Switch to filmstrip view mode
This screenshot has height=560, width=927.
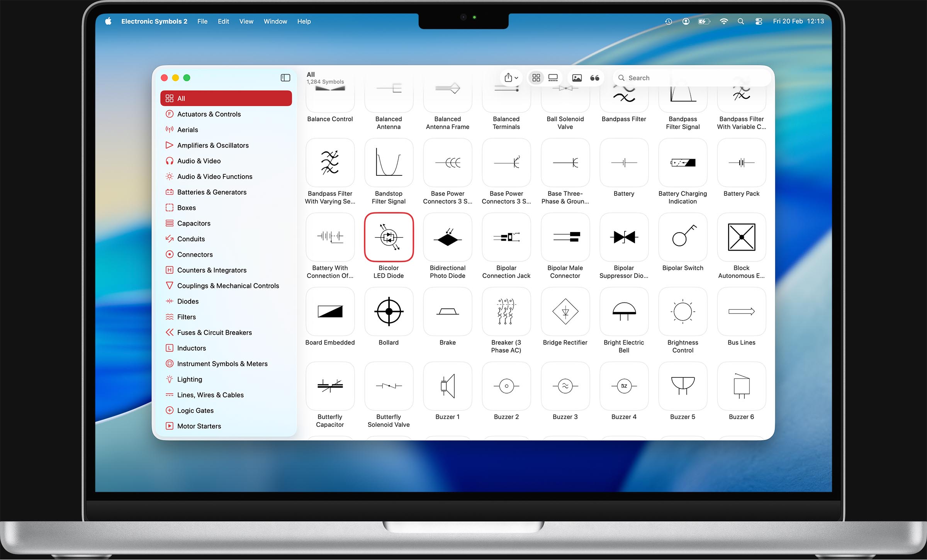(x=553, y=78)
